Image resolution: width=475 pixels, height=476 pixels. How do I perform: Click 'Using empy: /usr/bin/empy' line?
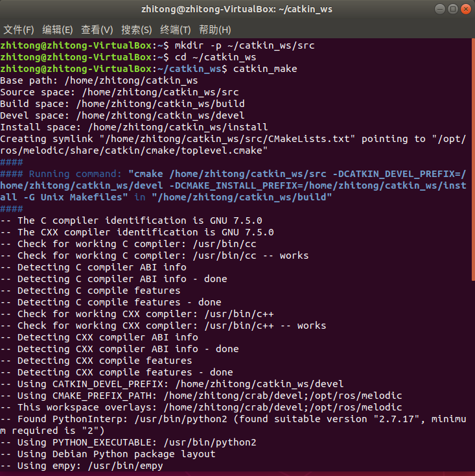82,466
